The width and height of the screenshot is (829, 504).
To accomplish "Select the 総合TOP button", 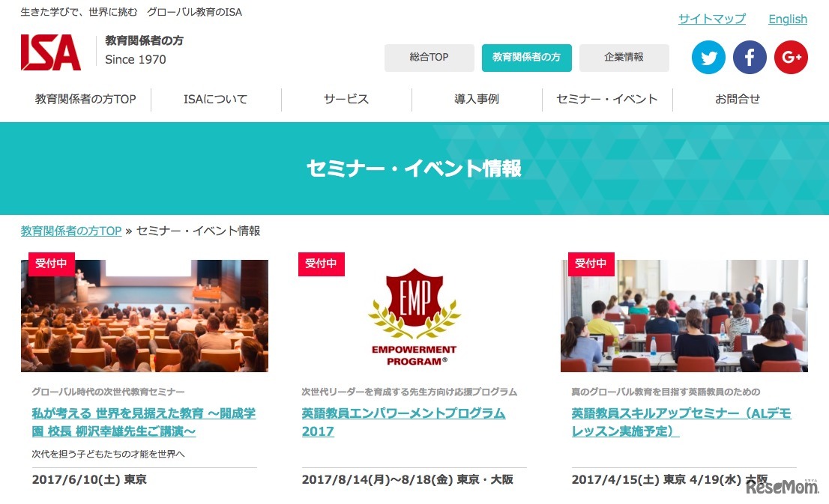I will point(429,58).
